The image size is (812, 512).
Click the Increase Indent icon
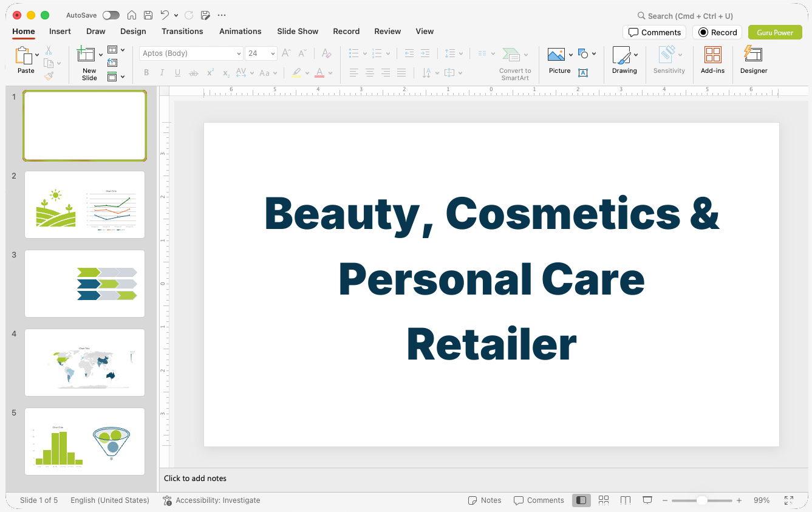(x=425, y=53)
